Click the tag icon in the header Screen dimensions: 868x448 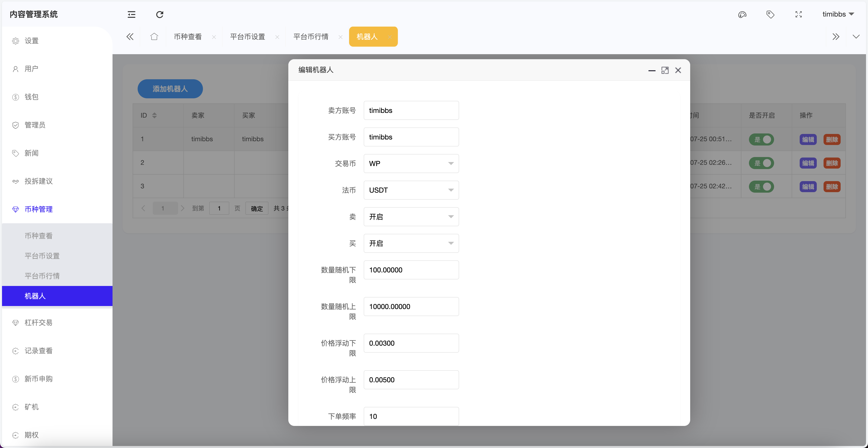[x=771, y=15]
